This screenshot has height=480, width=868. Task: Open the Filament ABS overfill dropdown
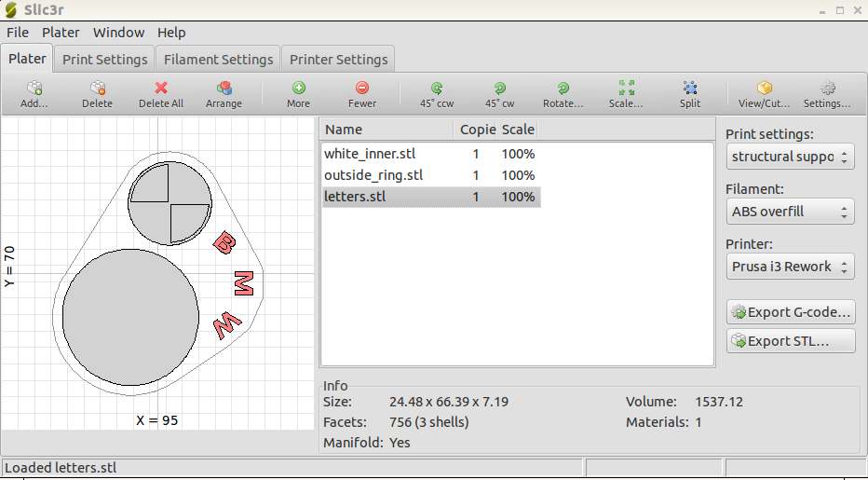click(790, 212)
